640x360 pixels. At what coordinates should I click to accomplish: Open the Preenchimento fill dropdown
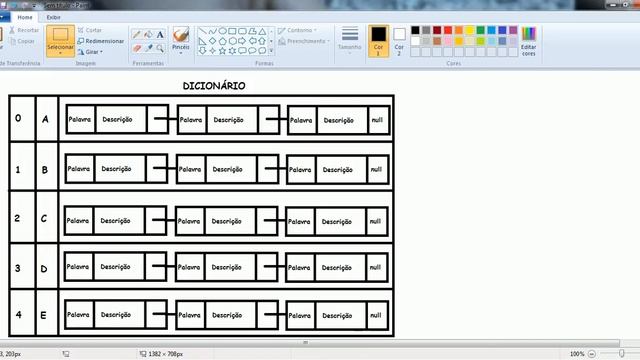tap(304, 41)
